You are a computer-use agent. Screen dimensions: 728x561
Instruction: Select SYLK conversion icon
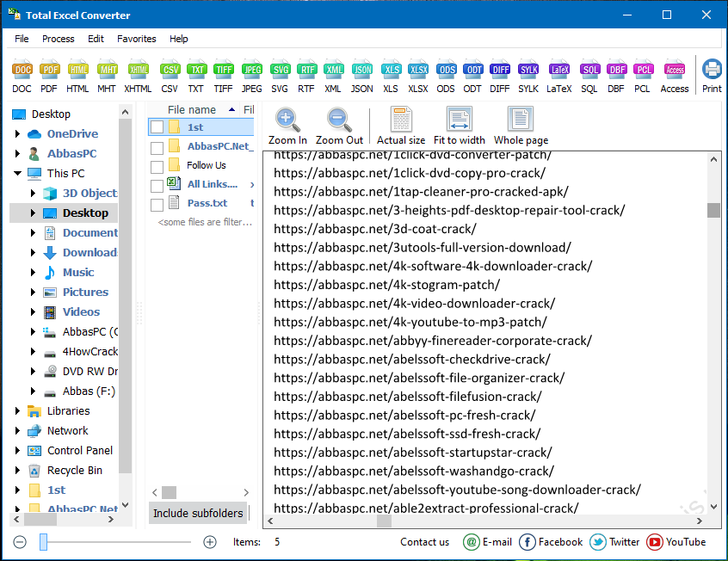(x=528, y=77)
